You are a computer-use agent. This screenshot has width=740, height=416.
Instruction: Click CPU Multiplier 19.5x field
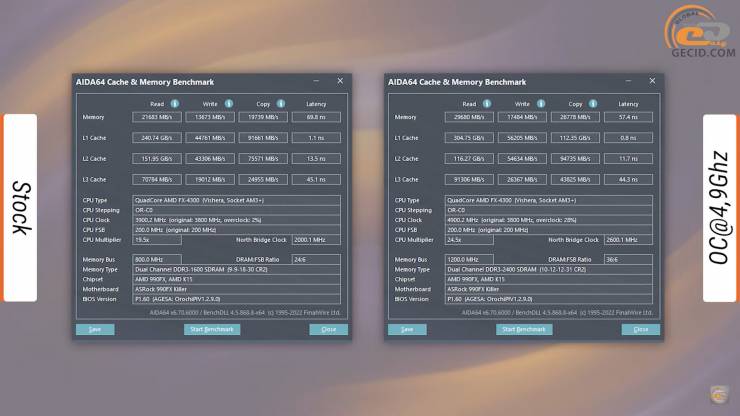coord(157,240)
